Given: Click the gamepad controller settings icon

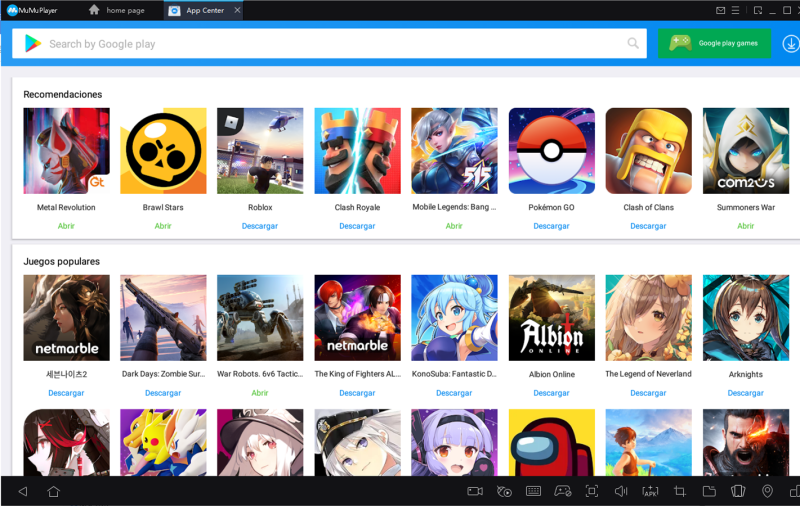Looking at the screenshot, I should pos(563,491).
